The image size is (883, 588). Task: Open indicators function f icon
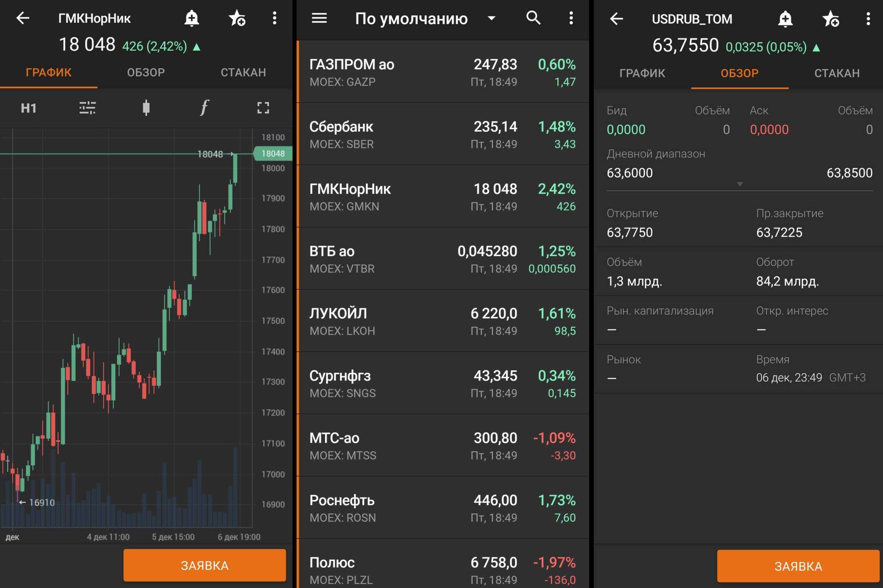tap(204, 108)
